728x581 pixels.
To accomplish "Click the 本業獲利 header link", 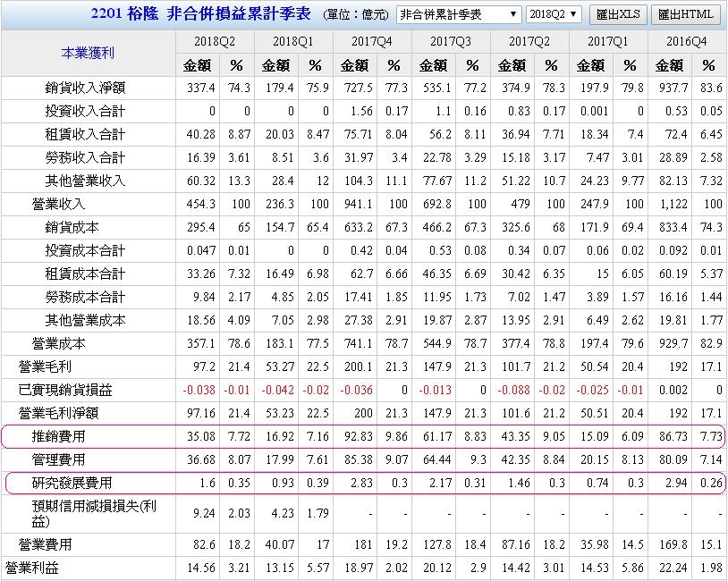I will click(x=88, y=53).
